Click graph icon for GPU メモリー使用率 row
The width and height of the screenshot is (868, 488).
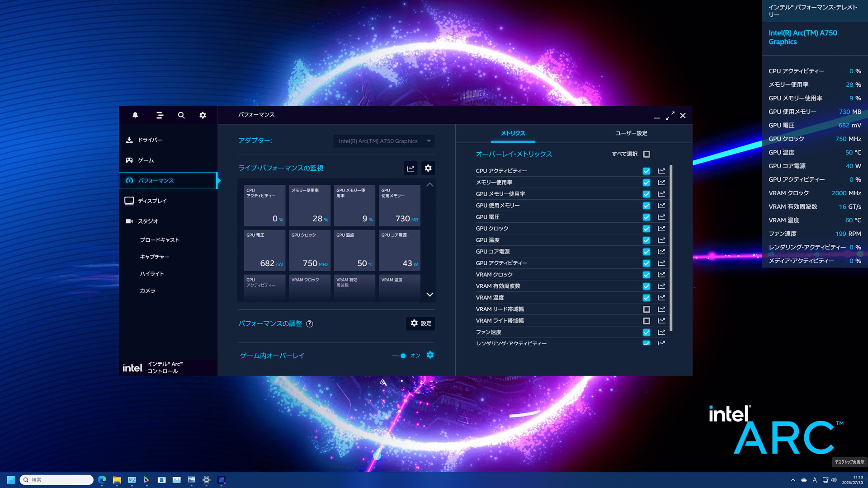pyautogui.click(x=661, y=194)
